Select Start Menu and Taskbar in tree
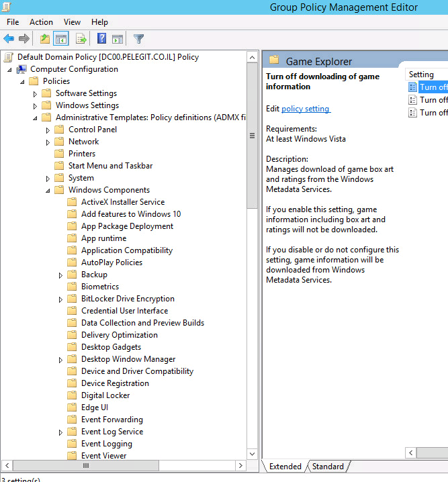Image resolution: width=448 pixels, height=482 pixels. 110,166
